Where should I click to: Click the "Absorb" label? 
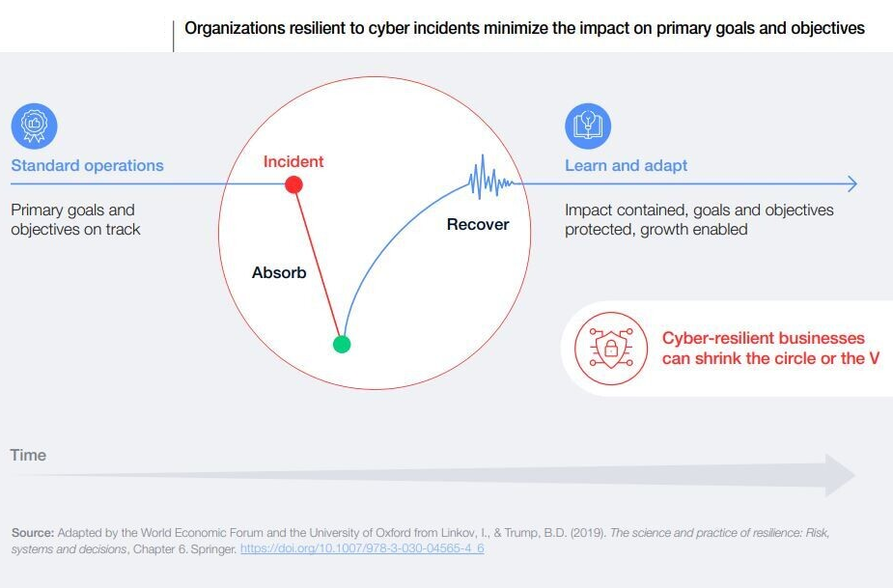pos(279,272)
